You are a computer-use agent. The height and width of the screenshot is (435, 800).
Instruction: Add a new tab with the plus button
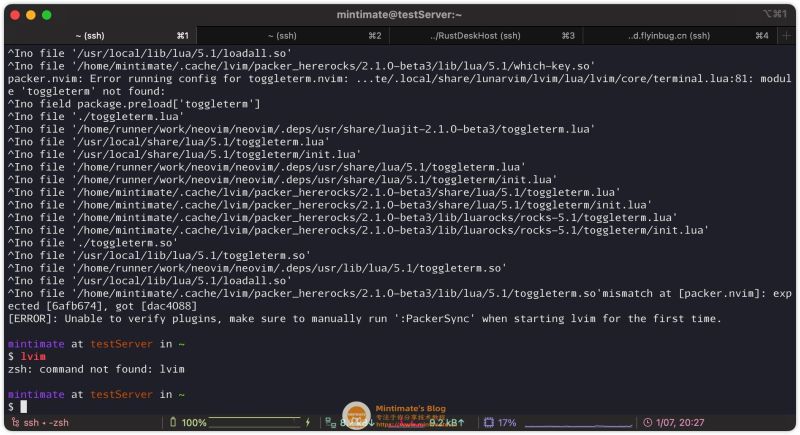786,36
